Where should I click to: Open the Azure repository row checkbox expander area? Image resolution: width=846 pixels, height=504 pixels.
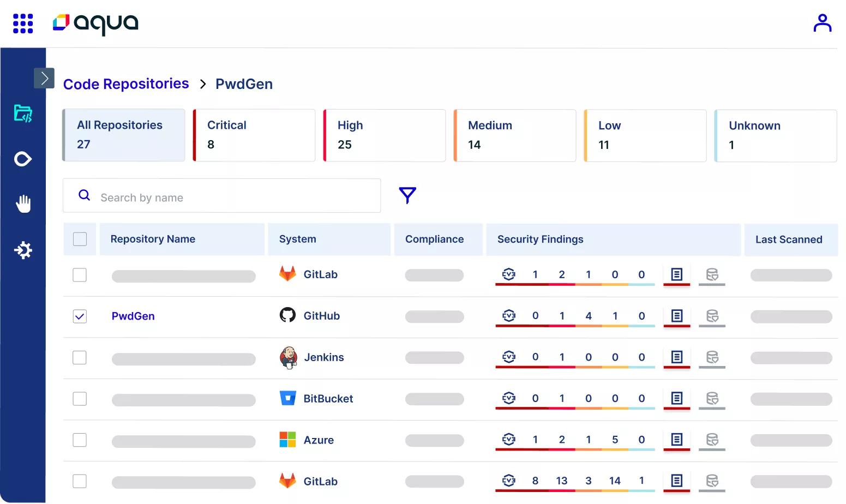pos(80,440)
